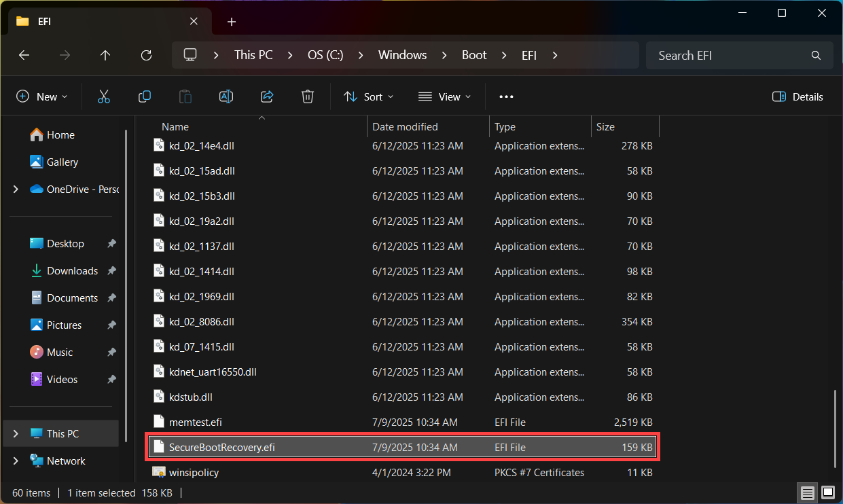Screen dimensions: 843x504
Task: Click the search magnifier icon
Action: (x=816, y=56)
